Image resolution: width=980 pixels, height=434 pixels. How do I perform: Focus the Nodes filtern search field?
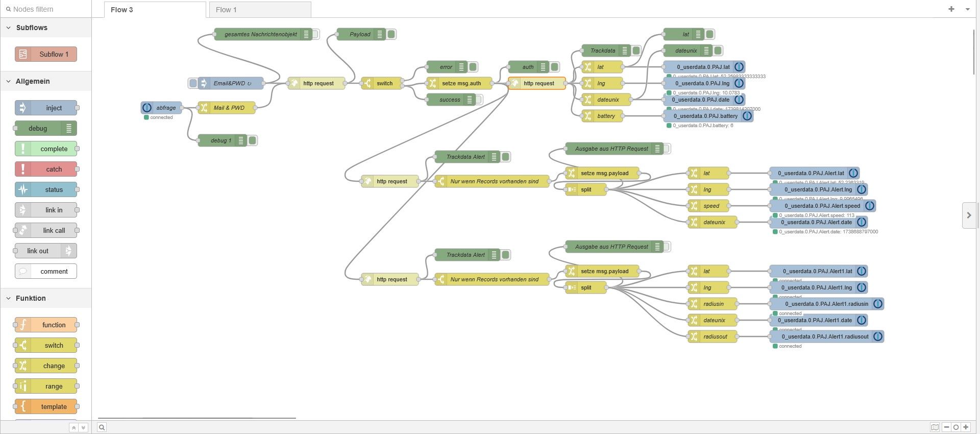pos(46,9)
